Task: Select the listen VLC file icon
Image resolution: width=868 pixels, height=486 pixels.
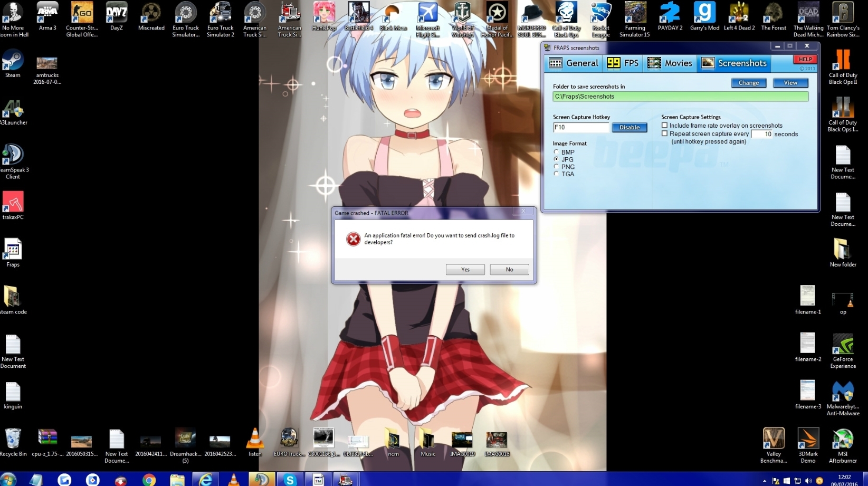Action: pos(255,443)
